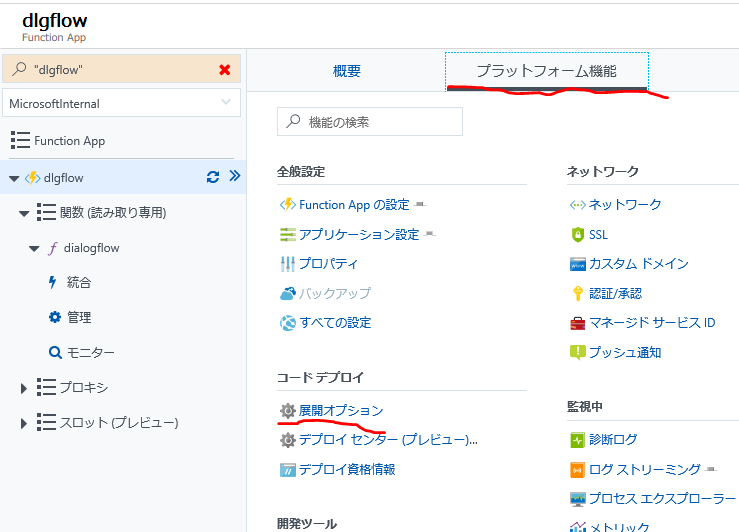Screen dimensions: 739x532
Task: Select the プロキシ tree item
Action: tap(83, 387)
